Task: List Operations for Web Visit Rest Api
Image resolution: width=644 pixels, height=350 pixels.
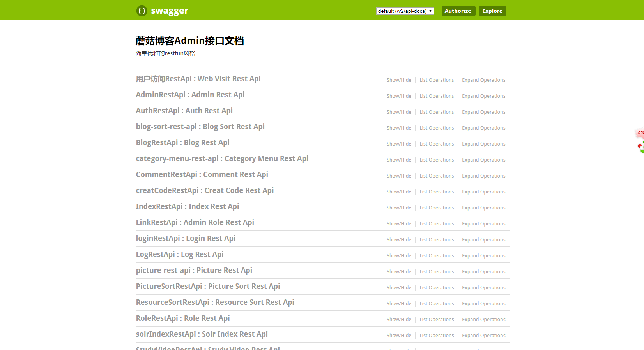Action: coord(437,80)
